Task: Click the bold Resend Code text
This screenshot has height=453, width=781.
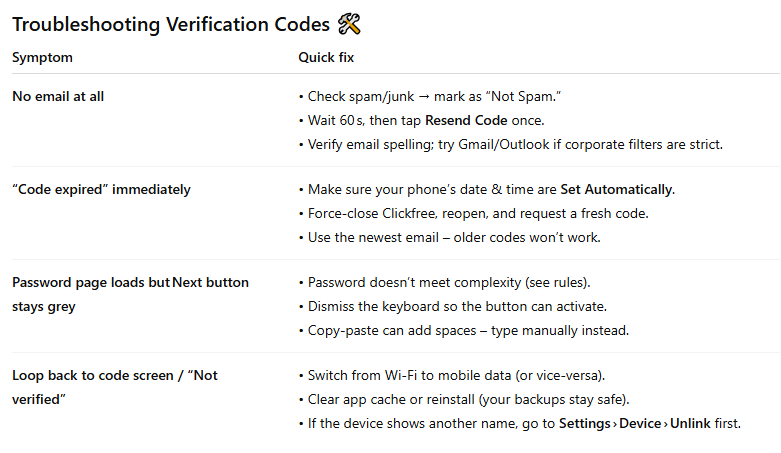Action: [x=466, y=120]
